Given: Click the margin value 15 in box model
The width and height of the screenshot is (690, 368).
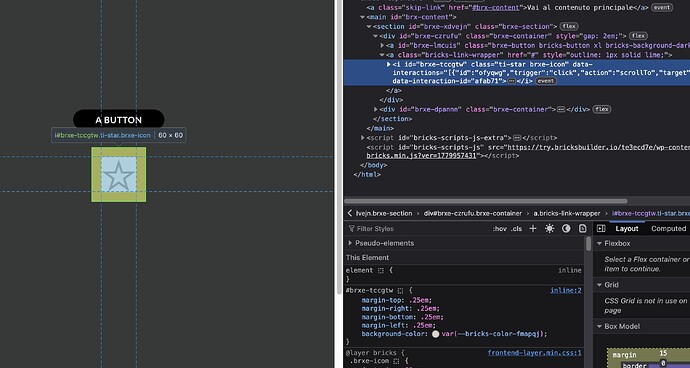Looking at the screenshot, I should 663,353.
